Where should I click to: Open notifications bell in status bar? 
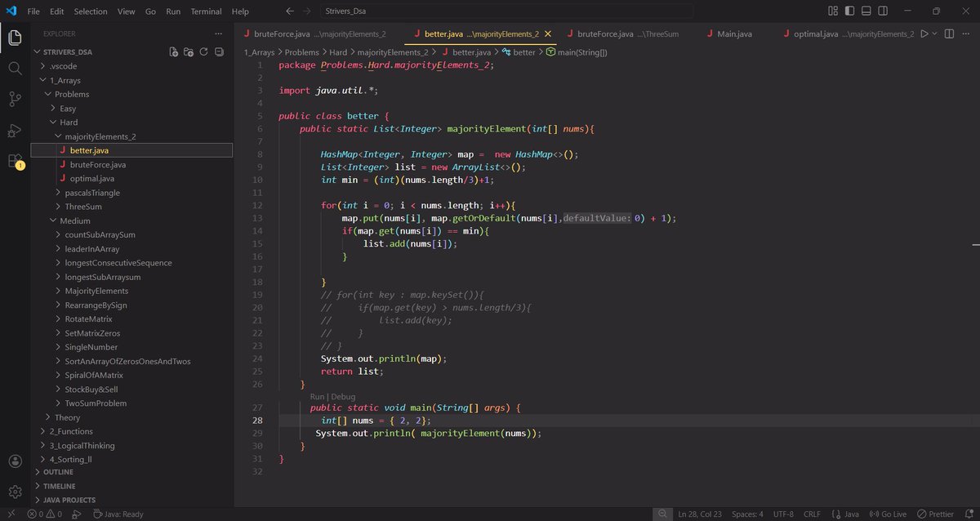(969, 514)
